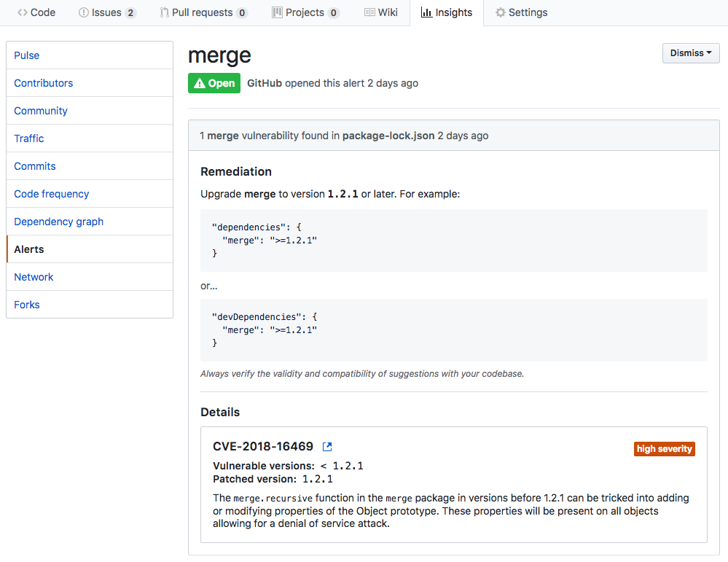Viewport: 728px width, 562px height.
Task: Open the CVE-2018-16469 external link icon
Action: 327,446
